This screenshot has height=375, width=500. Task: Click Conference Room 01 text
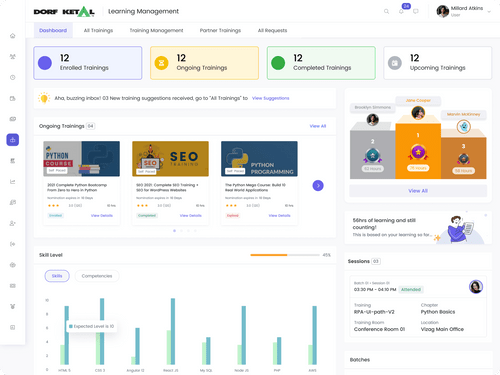[x=379, y=329]
